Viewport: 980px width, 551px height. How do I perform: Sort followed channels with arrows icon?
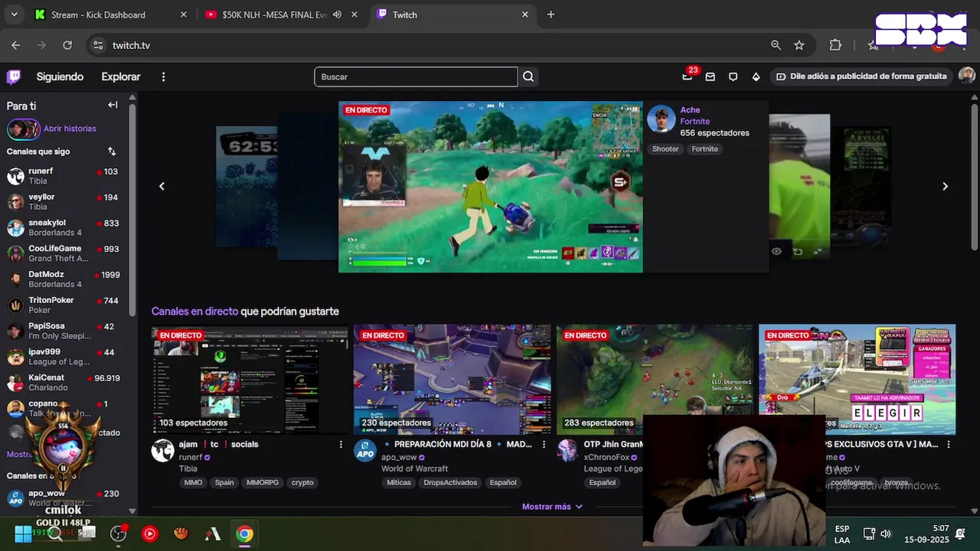pyautogui.click(x=112, y=152)
